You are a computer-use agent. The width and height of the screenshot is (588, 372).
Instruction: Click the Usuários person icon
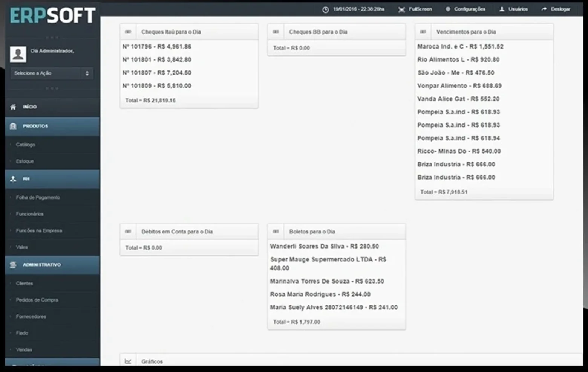pyautogui.click(x=502, y=9)
